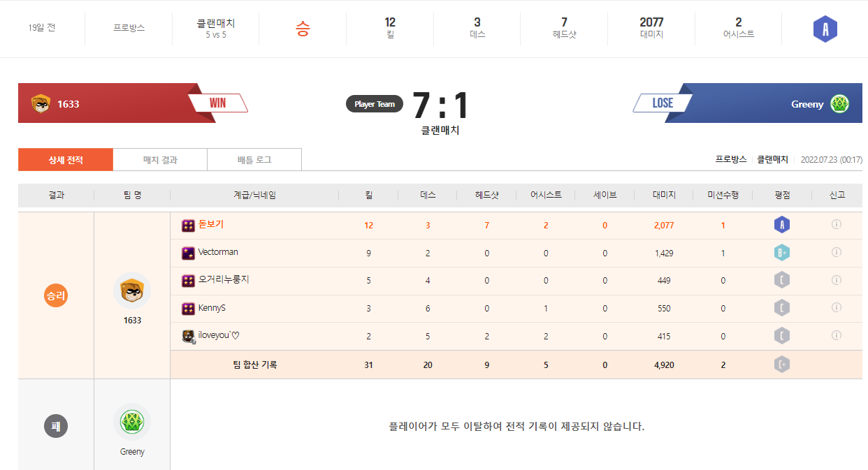Click the 오거리누룽지 player nickname

click(224, 280)
